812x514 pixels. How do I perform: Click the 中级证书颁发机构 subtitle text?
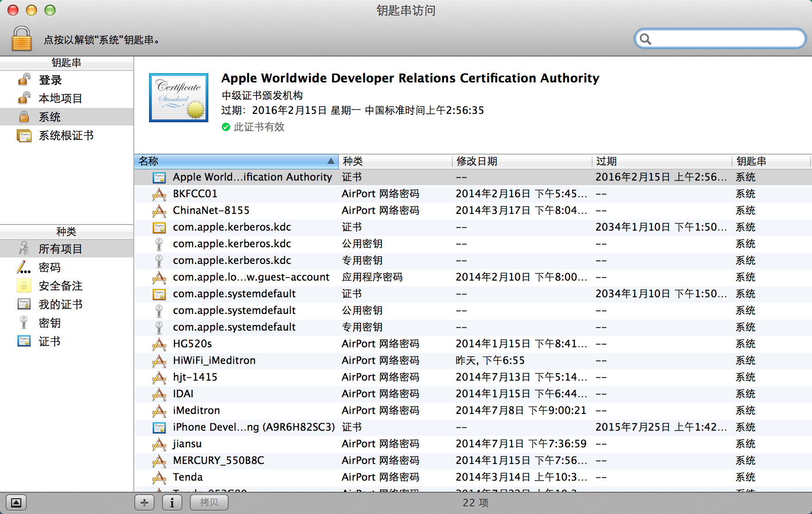[x=262, y=95]
